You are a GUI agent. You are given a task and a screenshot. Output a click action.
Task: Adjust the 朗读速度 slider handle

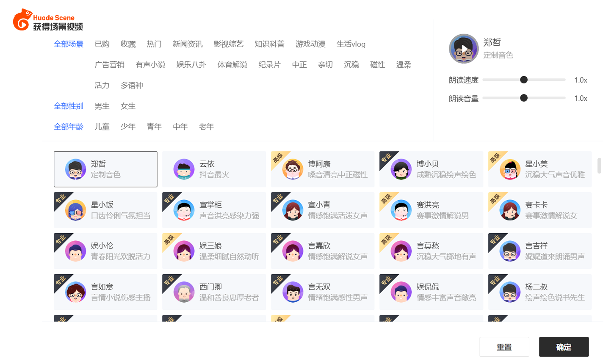524,80
